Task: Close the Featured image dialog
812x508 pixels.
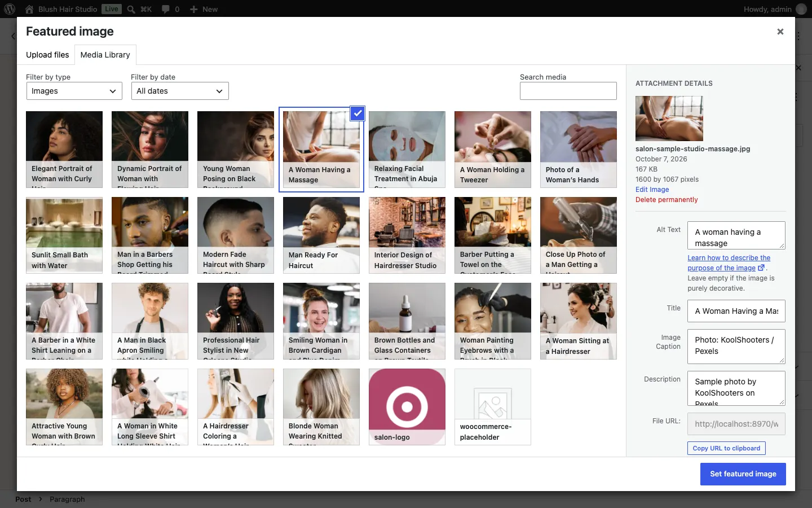Action: pyautogui.click(x=780, y=32)
